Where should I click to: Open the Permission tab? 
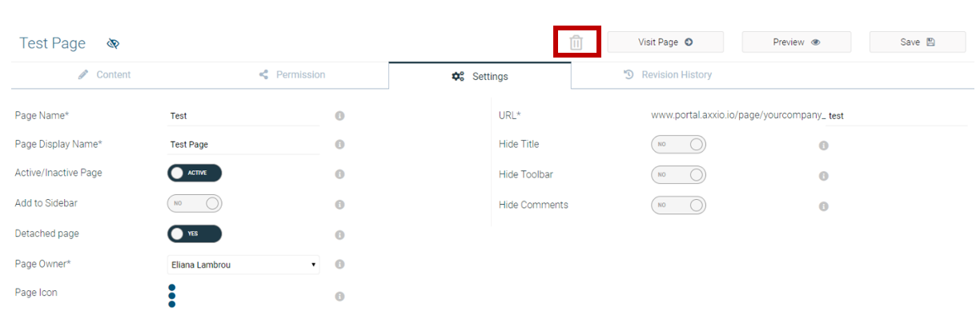pos(292,74)
